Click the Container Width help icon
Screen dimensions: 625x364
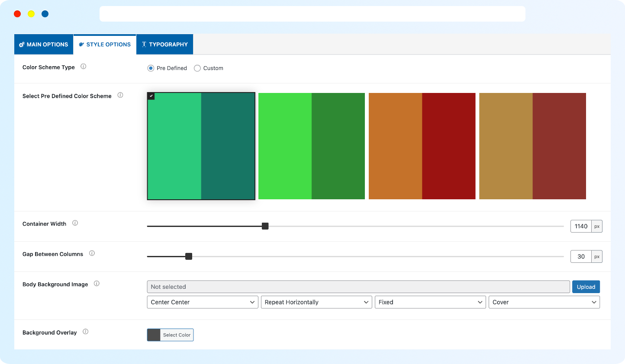click(75, 223)
